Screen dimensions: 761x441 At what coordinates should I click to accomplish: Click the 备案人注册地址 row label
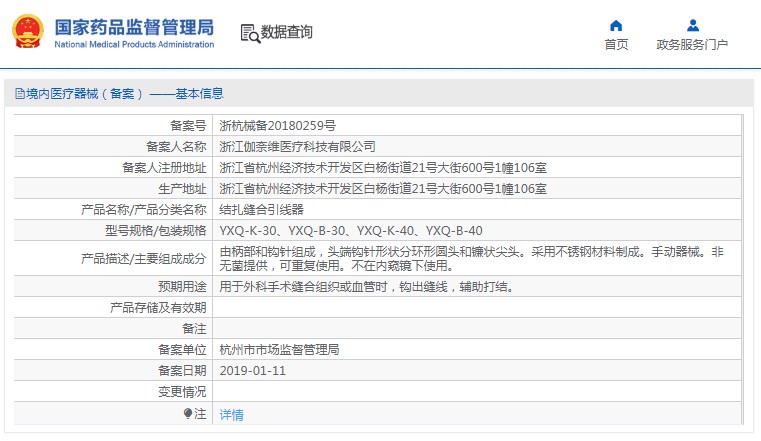(164, 168)
